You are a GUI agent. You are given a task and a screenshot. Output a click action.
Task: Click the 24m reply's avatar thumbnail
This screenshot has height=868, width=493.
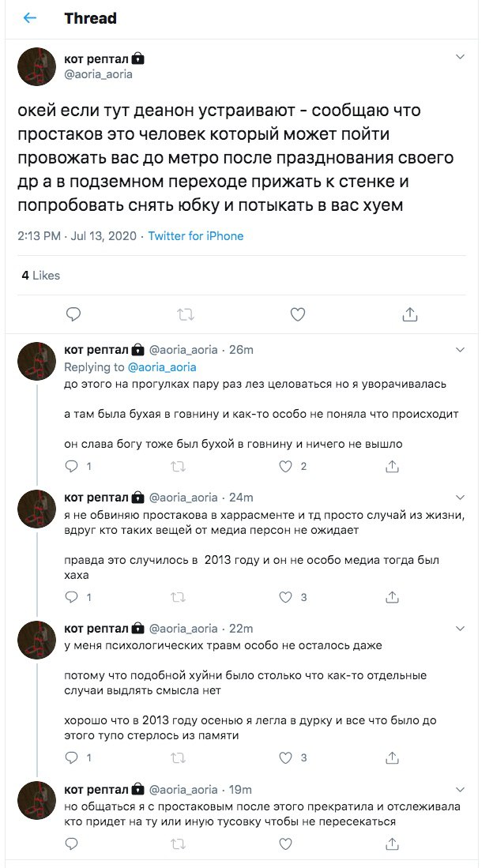(x=36, y=508)
